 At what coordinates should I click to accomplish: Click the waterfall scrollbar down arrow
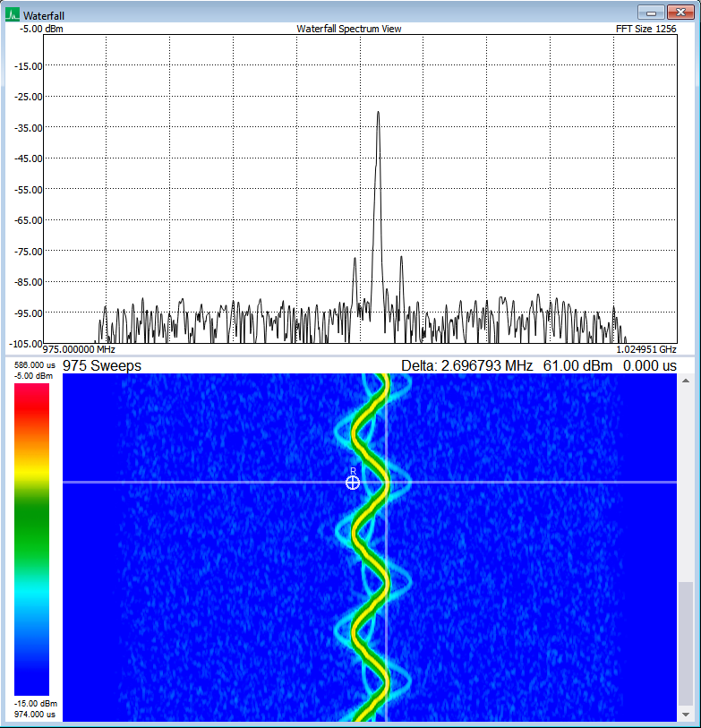[x=685, y=714]
